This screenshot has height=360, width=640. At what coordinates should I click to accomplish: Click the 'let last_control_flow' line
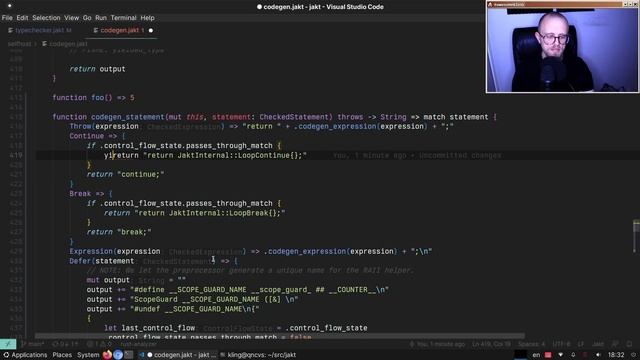coord(236,328)
